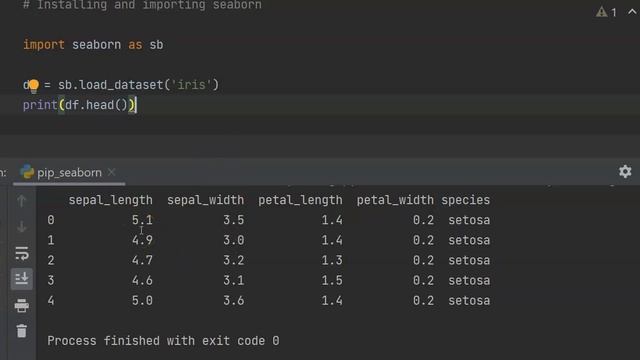Click 'setosa' in row 0
Screen dimensions: 640x360
point(469,220)
